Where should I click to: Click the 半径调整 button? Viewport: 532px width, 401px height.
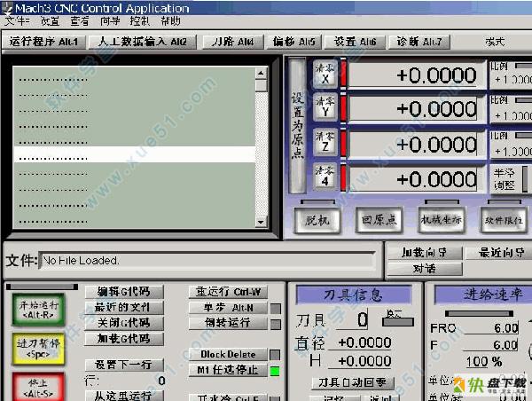pyautogui.click(x=505, y=179)
